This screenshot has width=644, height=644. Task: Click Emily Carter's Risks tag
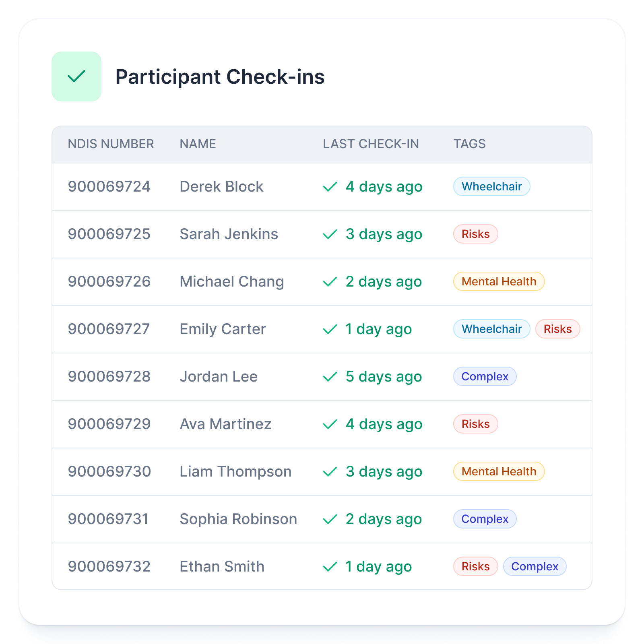[557, 329]
